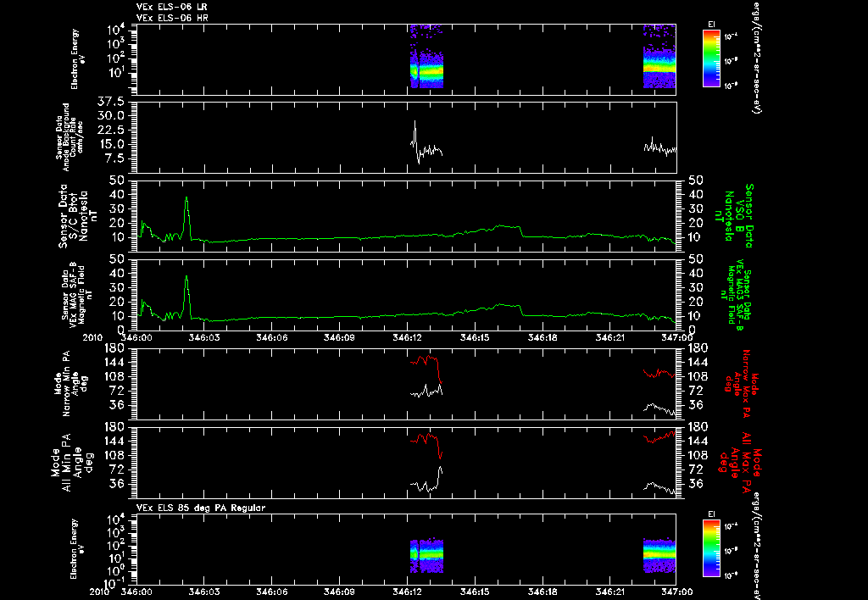The image size is (868, 600).
Task: Click the "VEx ELS-06 LR" title text
Action: click(171, 7)
